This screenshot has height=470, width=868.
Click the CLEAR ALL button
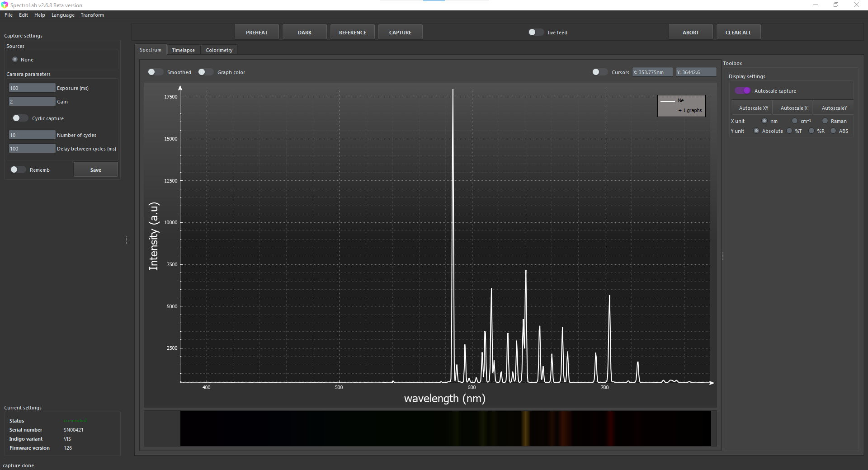pos(738,33)
